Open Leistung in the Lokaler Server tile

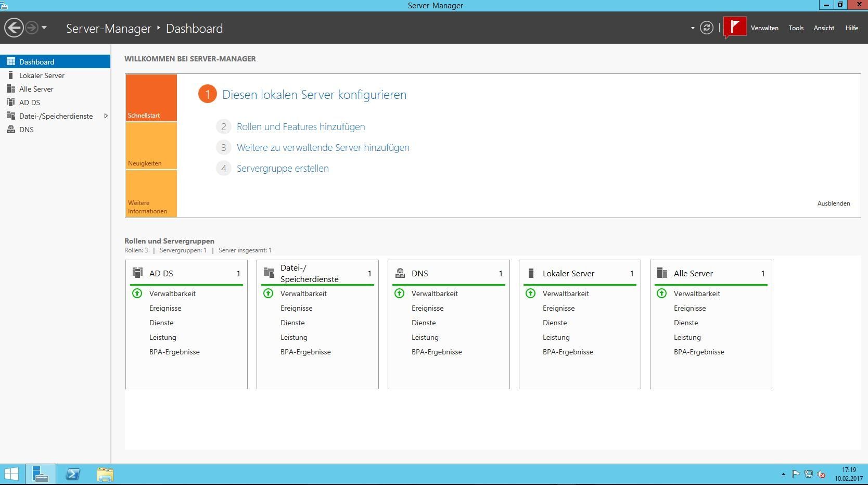[556, 337]
